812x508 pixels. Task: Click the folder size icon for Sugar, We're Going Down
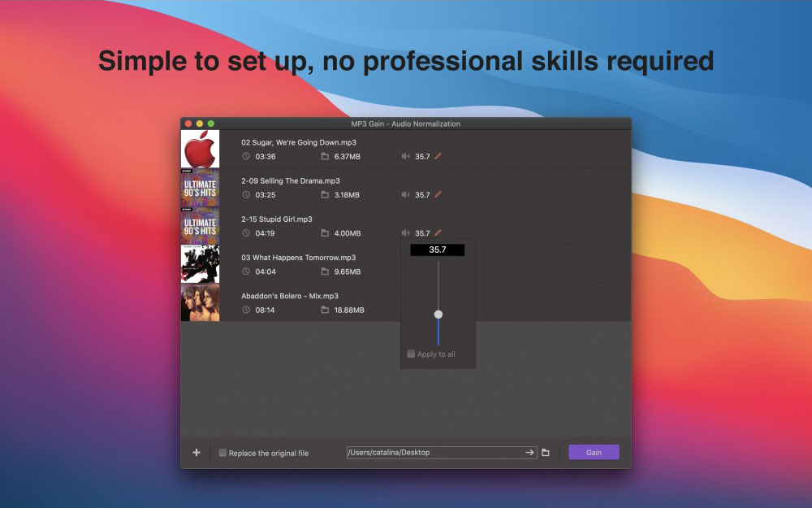[325, 156]
